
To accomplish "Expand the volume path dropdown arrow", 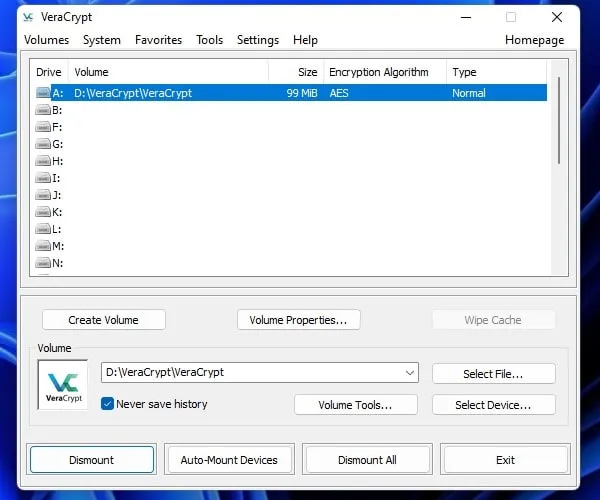I will pos(410,373).
